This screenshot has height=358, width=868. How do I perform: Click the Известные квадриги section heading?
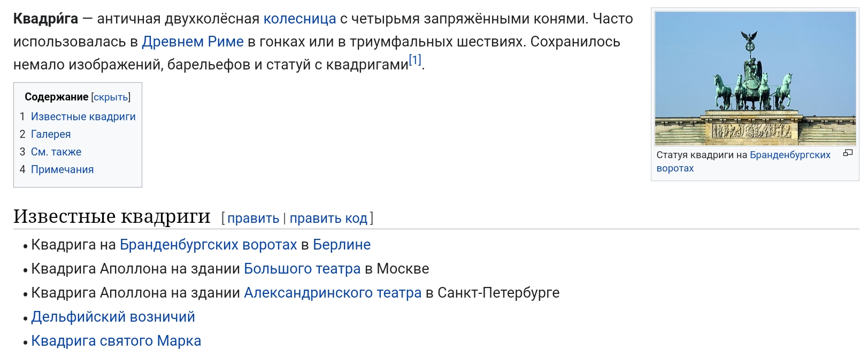pyautogui.click(x=112, y=216)
